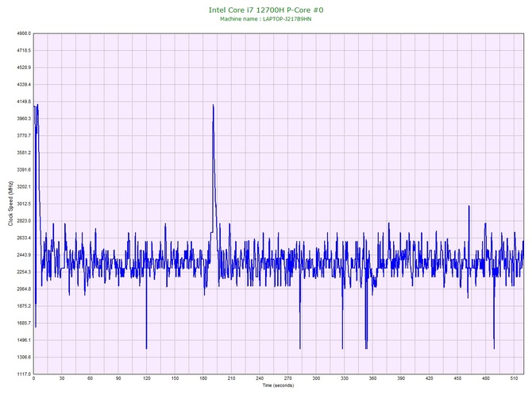Click the 450 tick on the time axis
Viewport: 532px width, 399px height.
coord(457,378)
